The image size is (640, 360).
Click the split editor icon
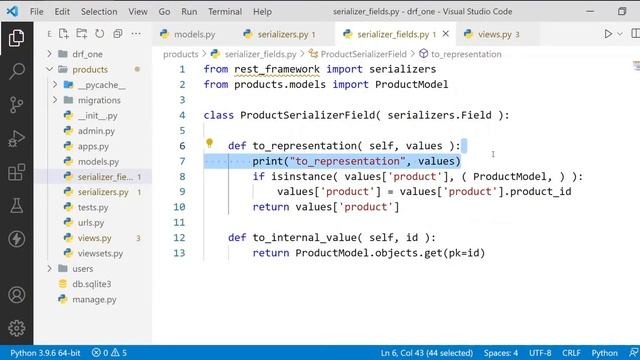[636, 33]
